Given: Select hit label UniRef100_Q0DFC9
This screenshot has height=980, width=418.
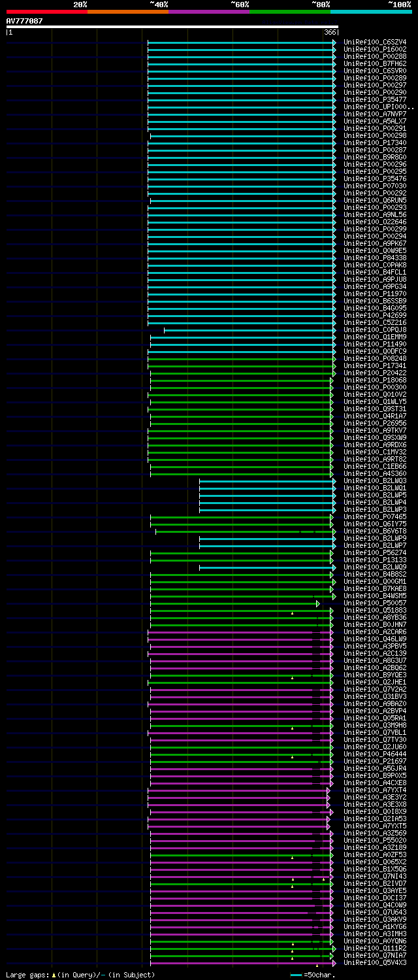Looking at the screenshot, I should [x=375, y=351].
